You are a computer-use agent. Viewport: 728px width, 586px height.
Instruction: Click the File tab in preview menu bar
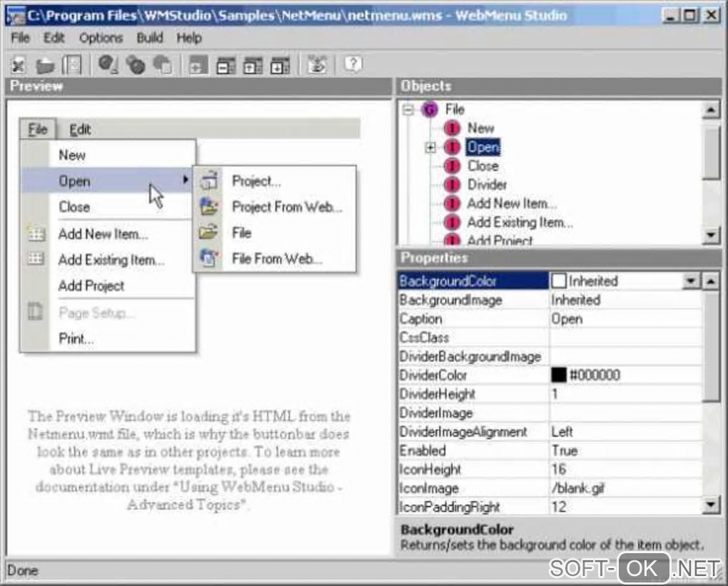(x=38, y=129)
